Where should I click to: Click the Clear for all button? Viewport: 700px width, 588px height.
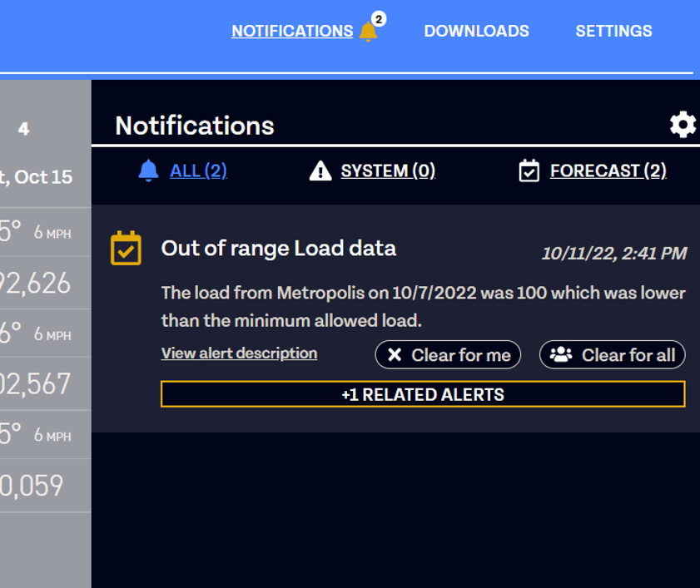pos(612,354)
